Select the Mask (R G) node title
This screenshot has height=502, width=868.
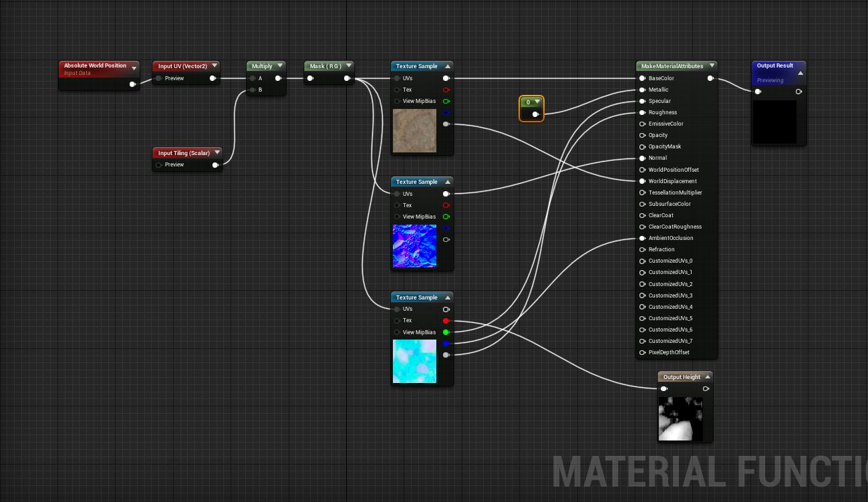[325, 66]
